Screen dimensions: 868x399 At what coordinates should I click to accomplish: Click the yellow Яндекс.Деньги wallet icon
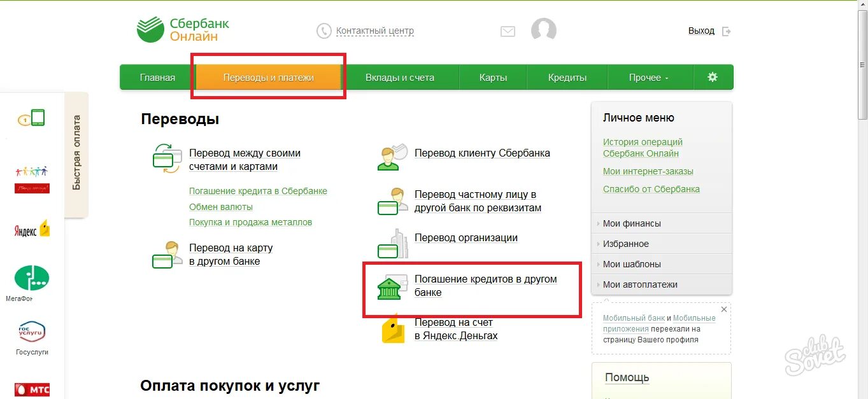pos(394,328)
